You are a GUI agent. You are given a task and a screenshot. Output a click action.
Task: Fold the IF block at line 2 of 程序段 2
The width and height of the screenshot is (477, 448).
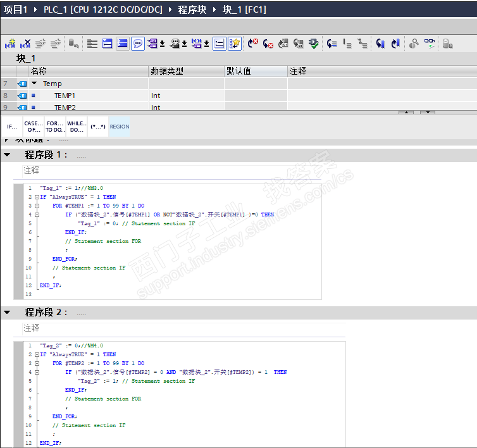(x=37, y=354)
